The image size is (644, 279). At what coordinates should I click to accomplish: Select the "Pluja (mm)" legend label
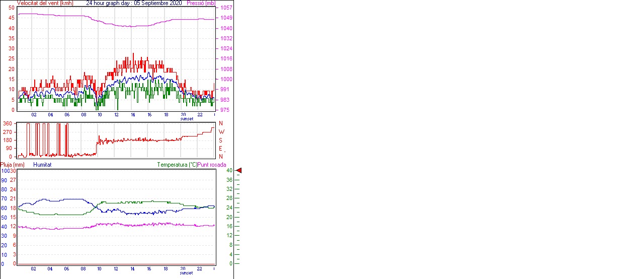point(13,165)
